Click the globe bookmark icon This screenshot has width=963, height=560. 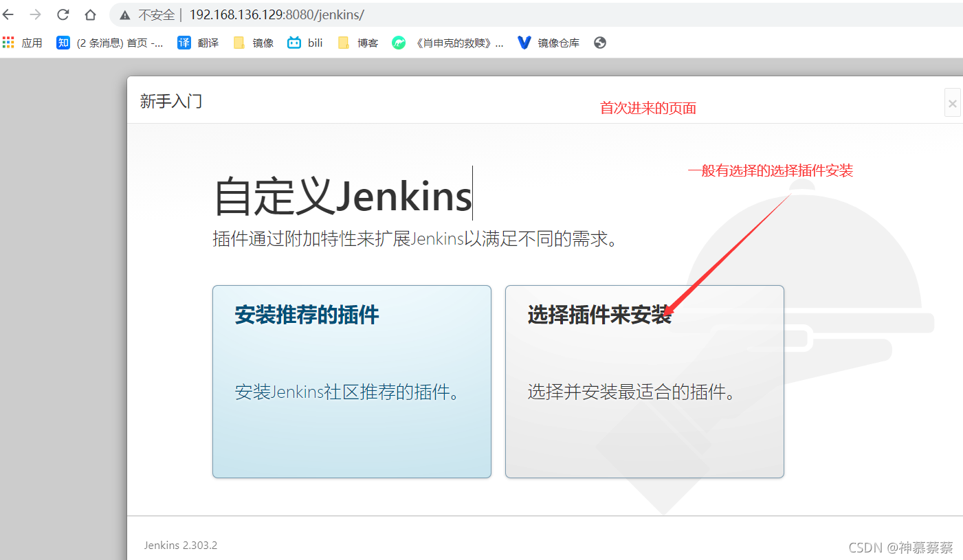click(600, 43)
